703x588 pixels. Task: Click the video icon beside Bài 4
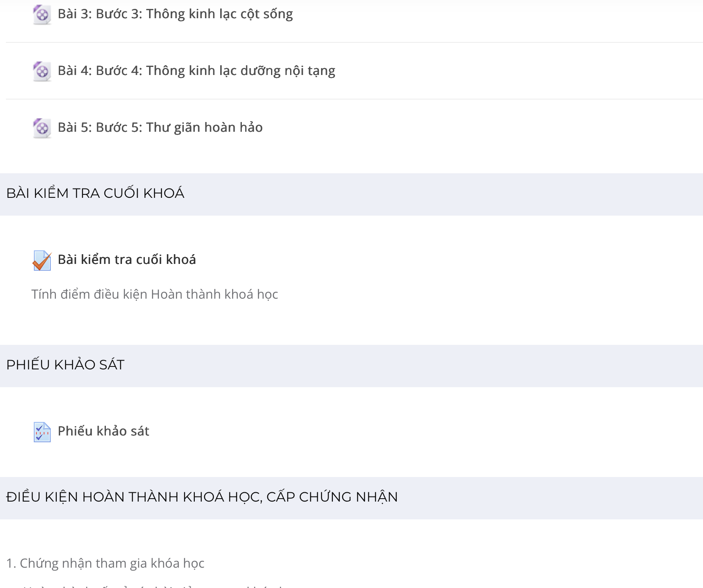point(42,72)
